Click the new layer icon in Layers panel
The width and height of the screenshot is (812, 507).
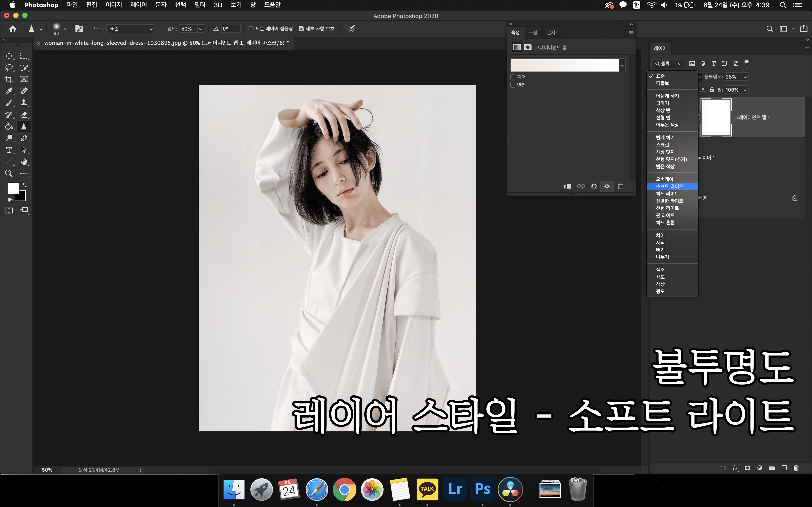coord(784,468)
